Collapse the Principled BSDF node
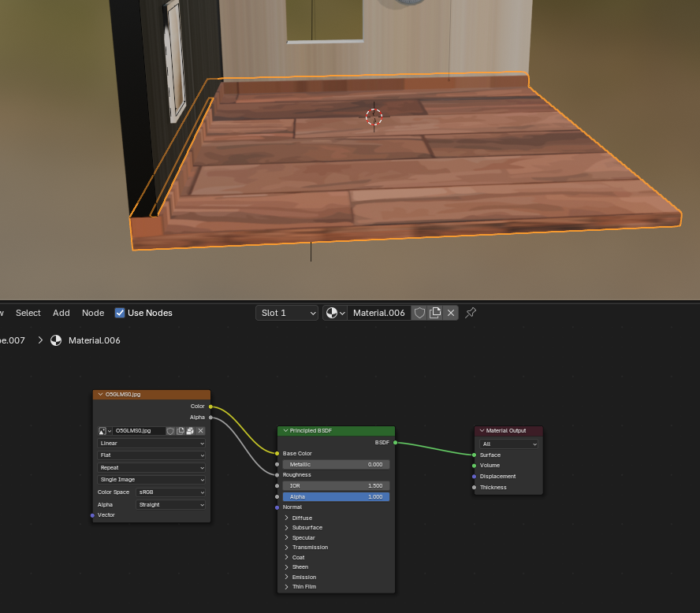The image size is (700, 613). (285, 430)
